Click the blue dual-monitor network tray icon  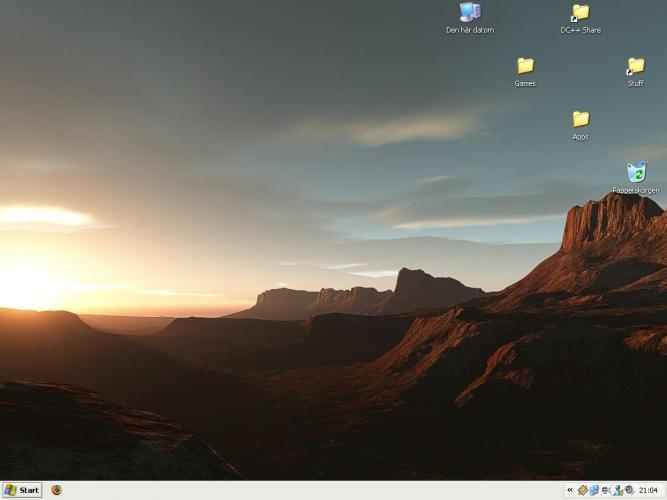coord(594,490)
